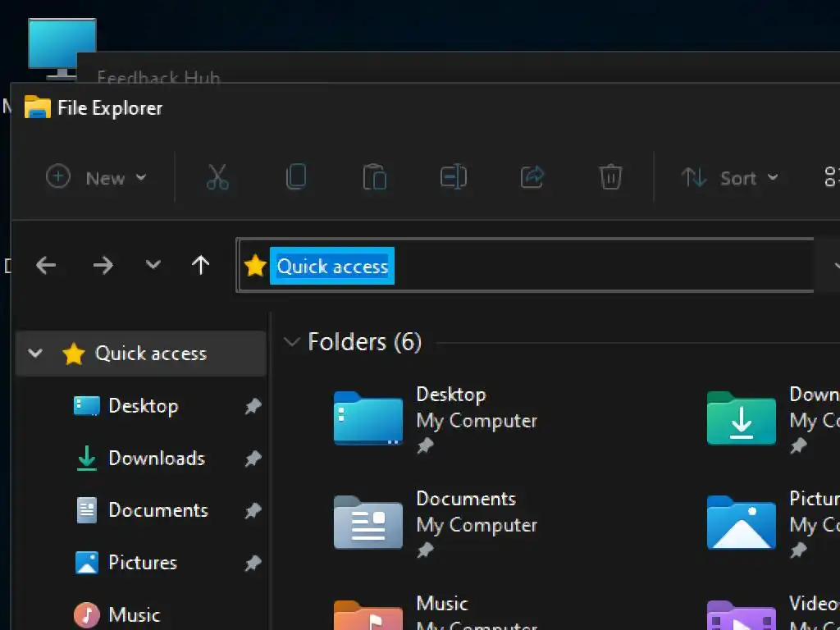840x630 pixels.
Task: Go up one folder level arrow
Action: pos(201,265)
